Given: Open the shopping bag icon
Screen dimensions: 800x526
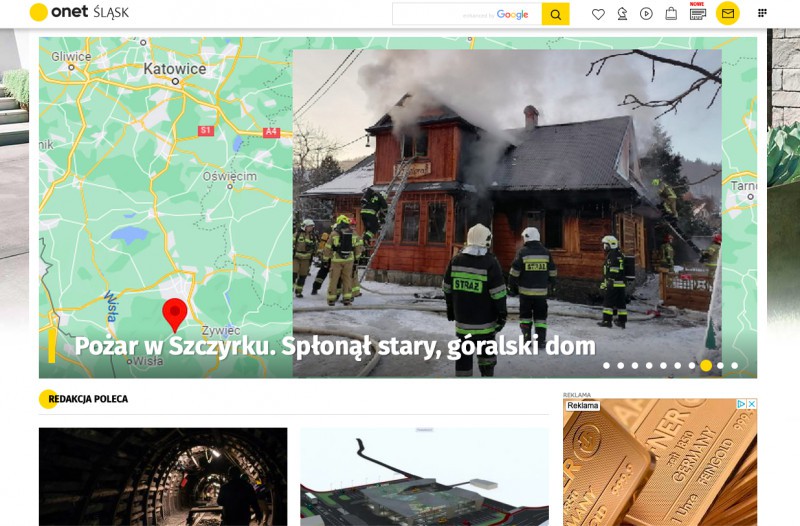Looking at the screenshot, I should 671,14.
